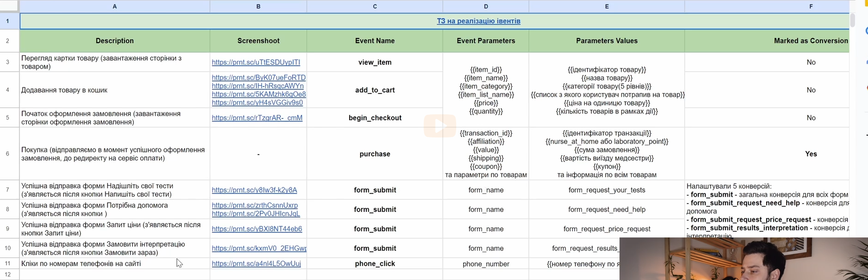Select row 4 header

[x=9, y=90]
